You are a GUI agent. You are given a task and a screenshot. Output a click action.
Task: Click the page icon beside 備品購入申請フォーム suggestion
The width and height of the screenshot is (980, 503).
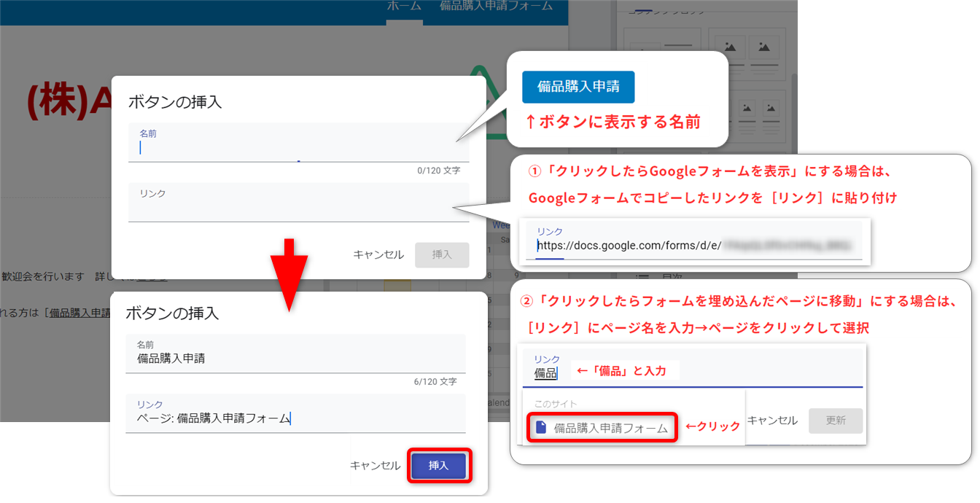click(x=541, y=428)
